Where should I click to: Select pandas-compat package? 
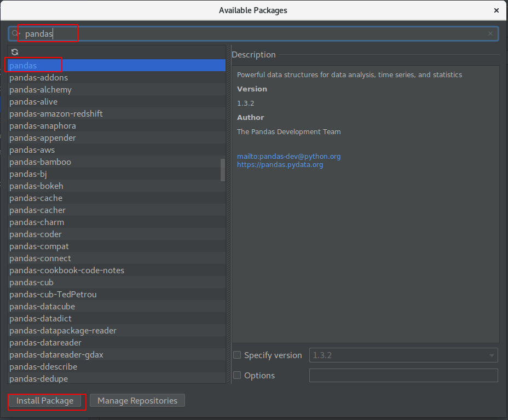pyautogui.click(x=117, y=246)
